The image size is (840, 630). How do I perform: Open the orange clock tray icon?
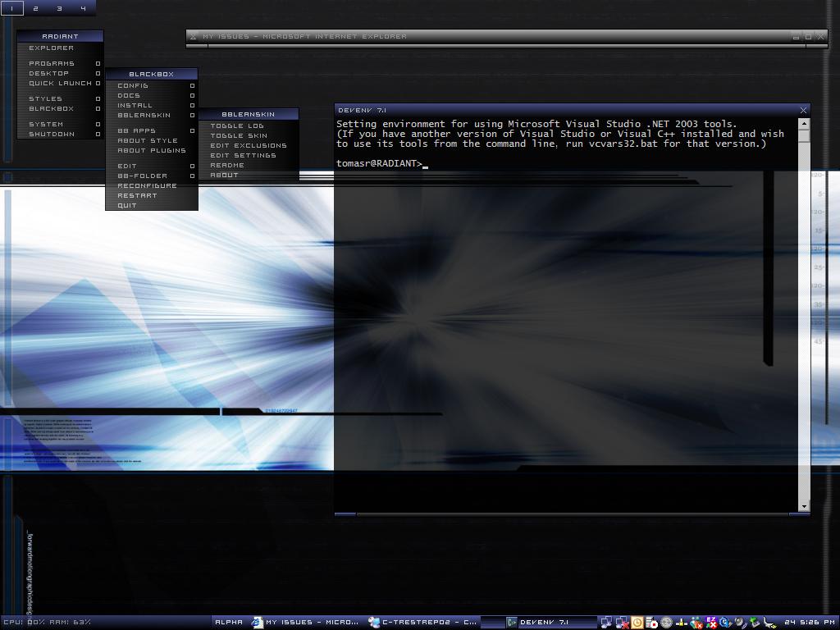coord(637,622)
